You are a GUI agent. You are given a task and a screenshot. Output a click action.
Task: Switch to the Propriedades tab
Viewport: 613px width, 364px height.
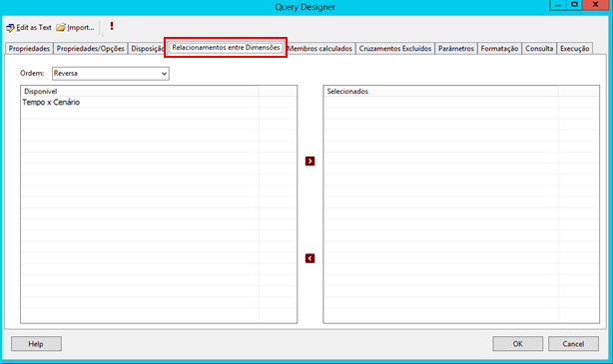(x=29, y=49)
